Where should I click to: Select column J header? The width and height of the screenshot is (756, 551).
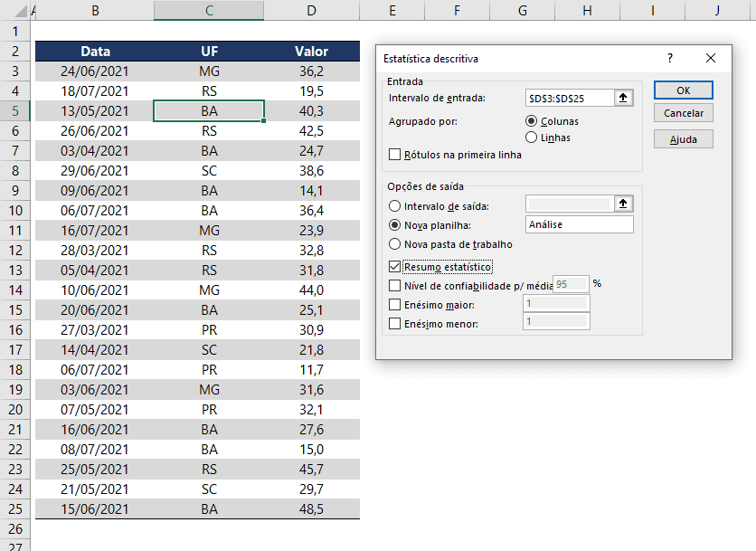click(717, 10)
